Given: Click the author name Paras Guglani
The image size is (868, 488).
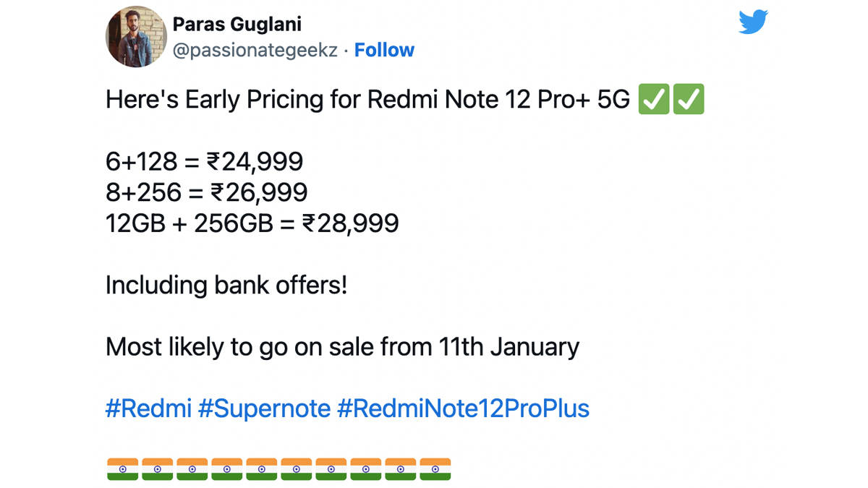Looking at the screenshot, I should (x=237, y=23).
